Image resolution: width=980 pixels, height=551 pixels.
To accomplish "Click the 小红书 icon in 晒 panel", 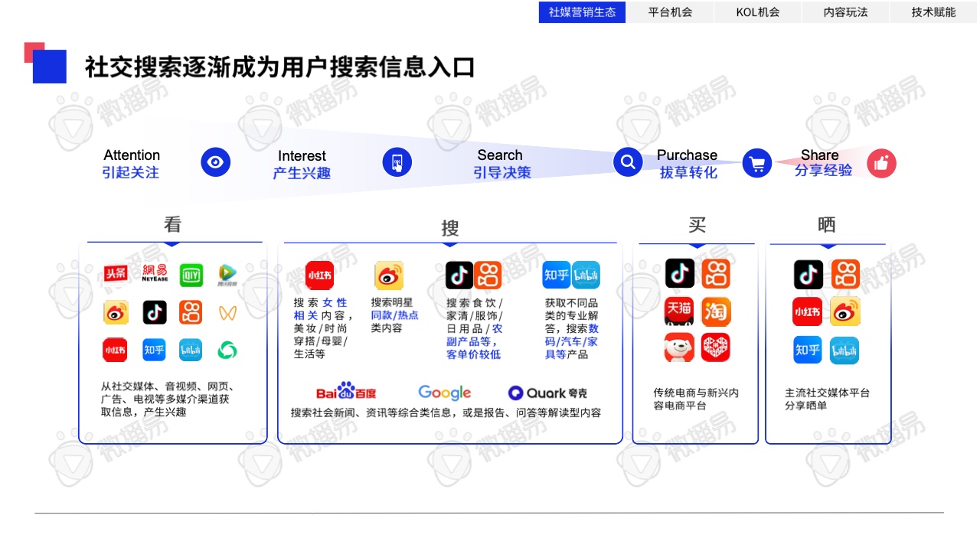I will pos(808,311).
